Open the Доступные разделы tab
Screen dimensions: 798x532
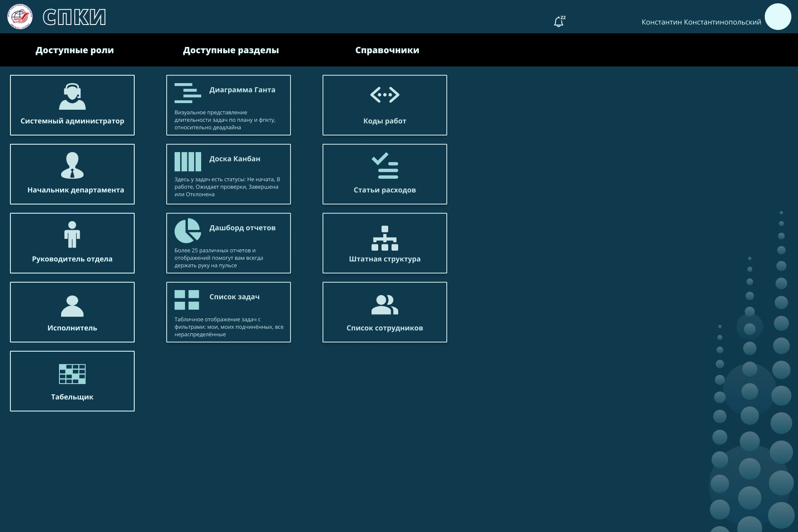click(x=231, y=50)
